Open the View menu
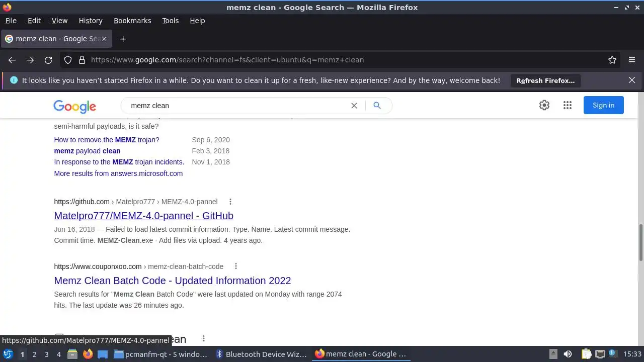 tap(59, 21)
